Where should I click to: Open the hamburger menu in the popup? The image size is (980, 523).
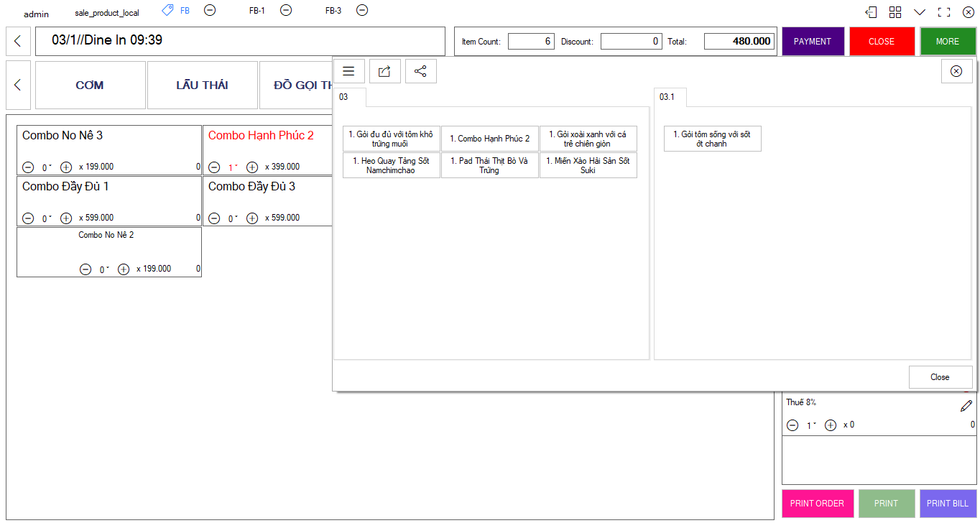pos(348,71)
